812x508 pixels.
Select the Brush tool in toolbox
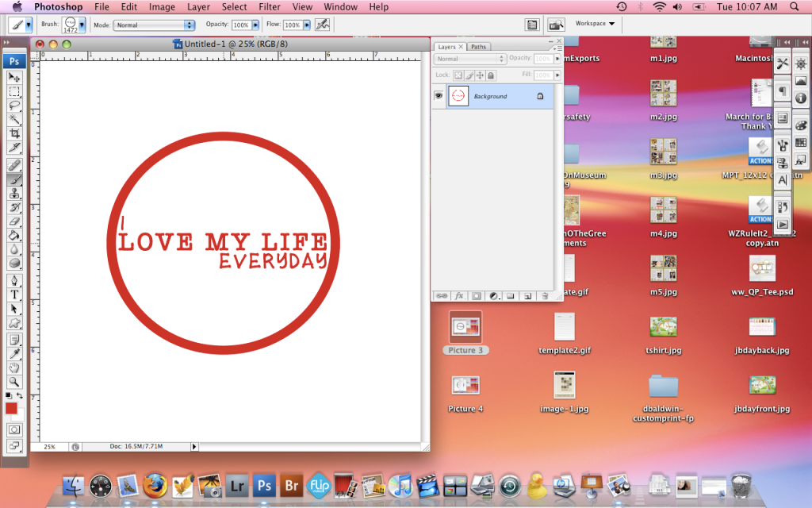coord(14,179)
